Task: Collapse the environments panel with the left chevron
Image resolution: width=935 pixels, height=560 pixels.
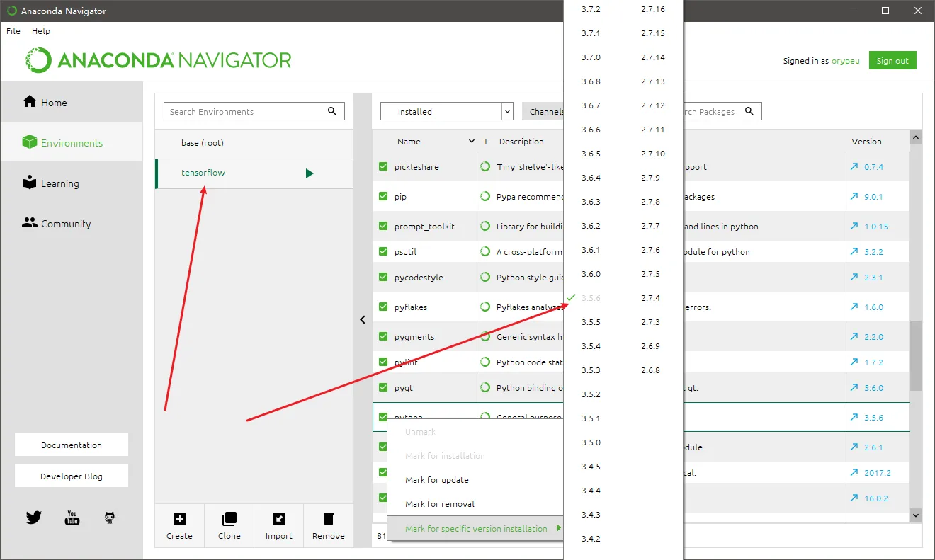Action: coord(363,320)
